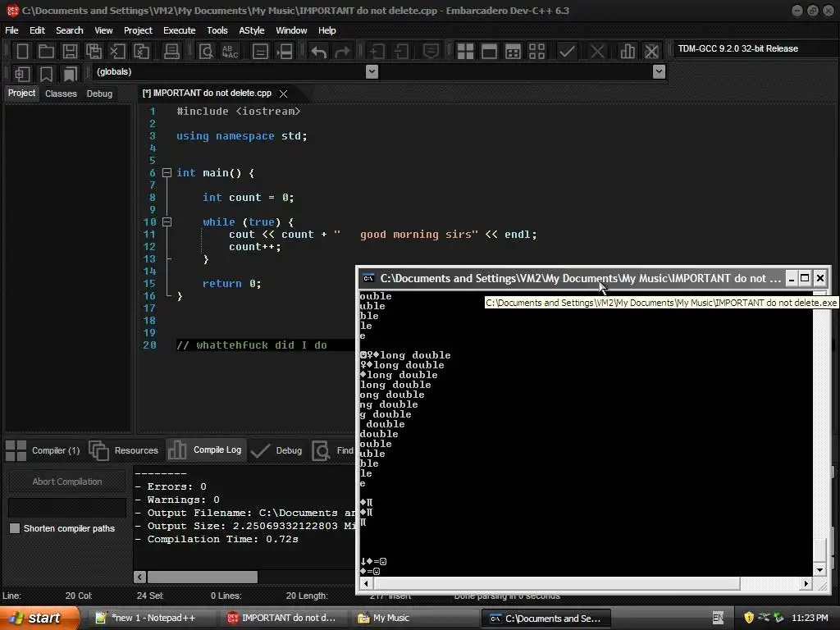840x630 pixels.
Task: Open the Resources bottom tab
Action: point(125,450)
